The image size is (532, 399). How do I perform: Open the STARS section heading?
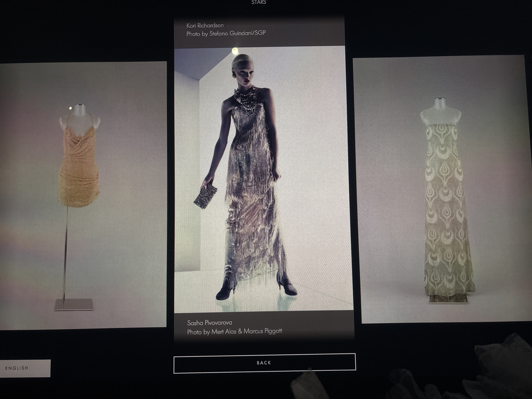[259, 2]
